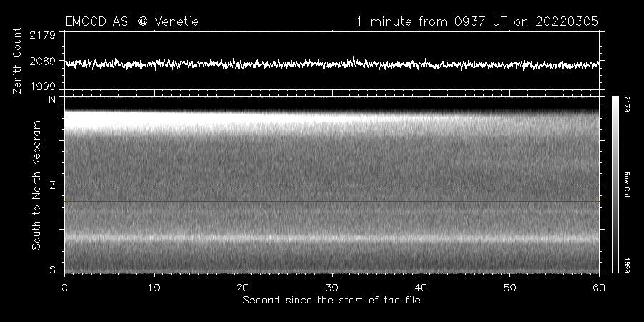Click the 'Raw Cnt' colorbar label
Image resolution: width=644 pixels, height=322 pixels.
coord(627,185)
